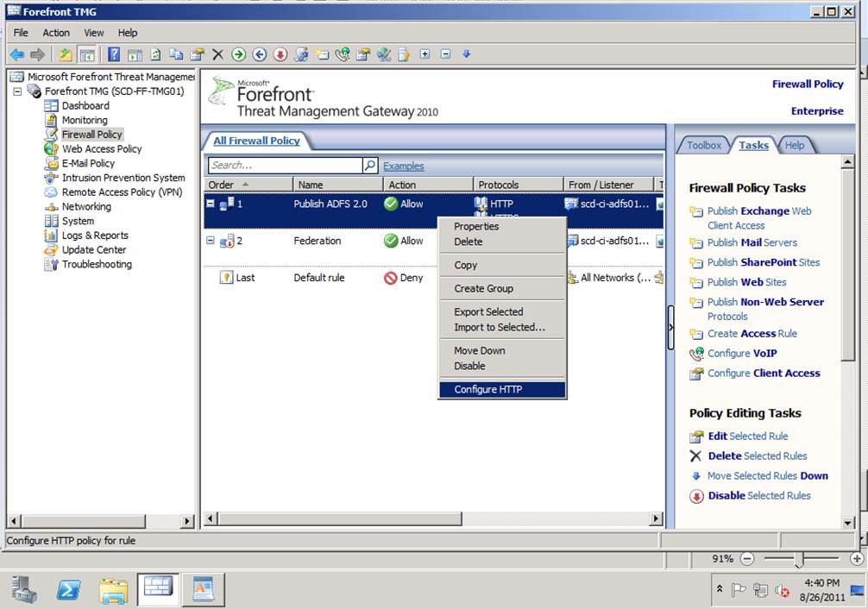
Task: Open Web Access Policy node
Action: 102,149
